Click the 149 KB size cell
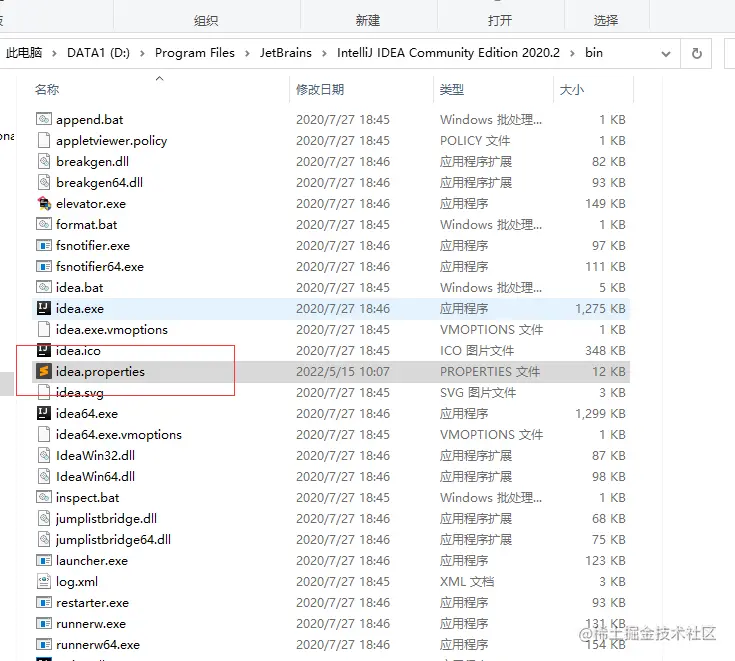Screen dimensions: 735x661 click(x=605, y=203)
